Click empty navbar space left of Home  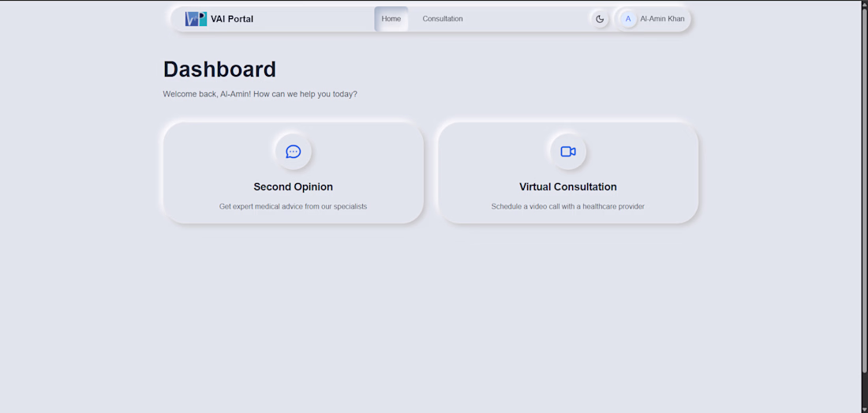[316, 19]
